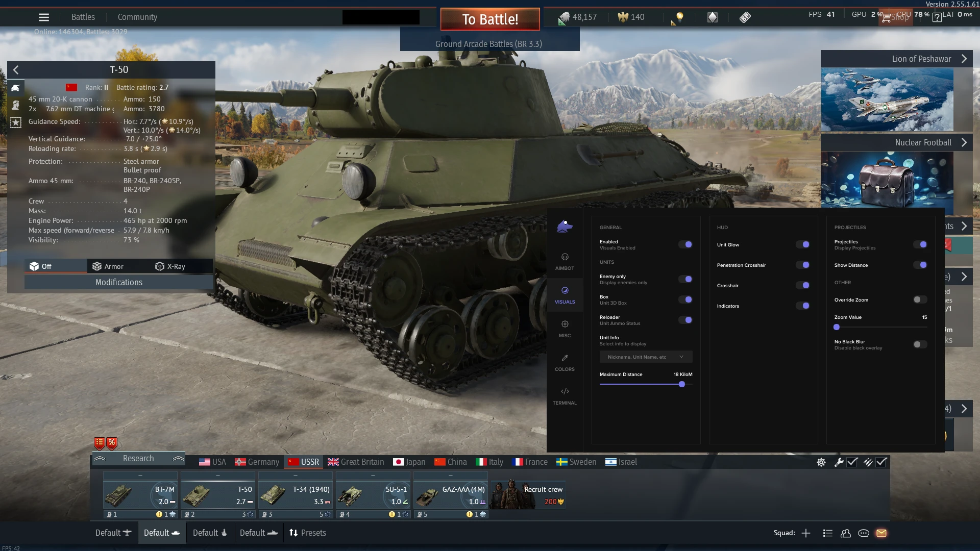Open Modifications for the T-50
Screen dimensions: 980x551
119,283
